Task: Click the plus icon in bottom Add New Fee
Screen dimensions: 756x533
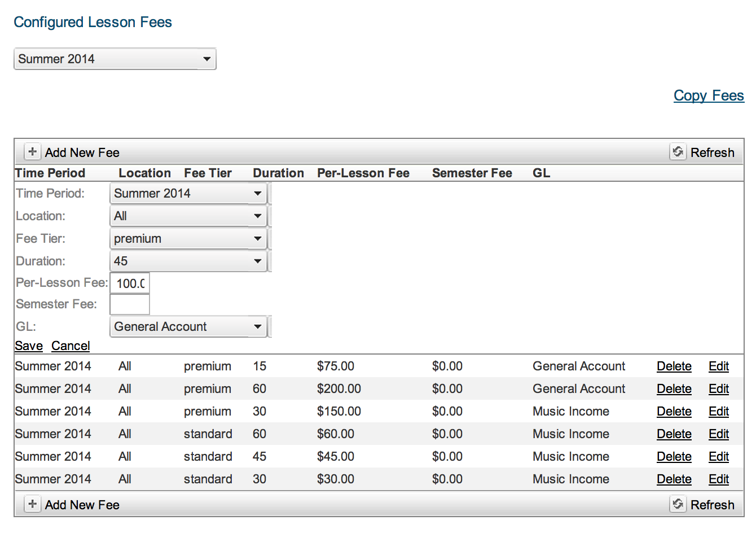Action: tap(33, 504)
